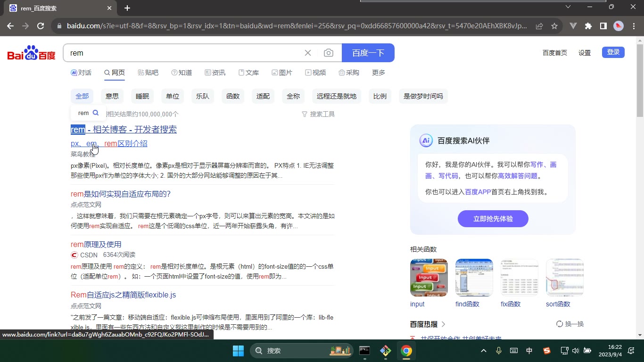Open terminal app in taskbar
This screenshot has height=362, width=644.
pyautogui.click(x=364, y=351)
